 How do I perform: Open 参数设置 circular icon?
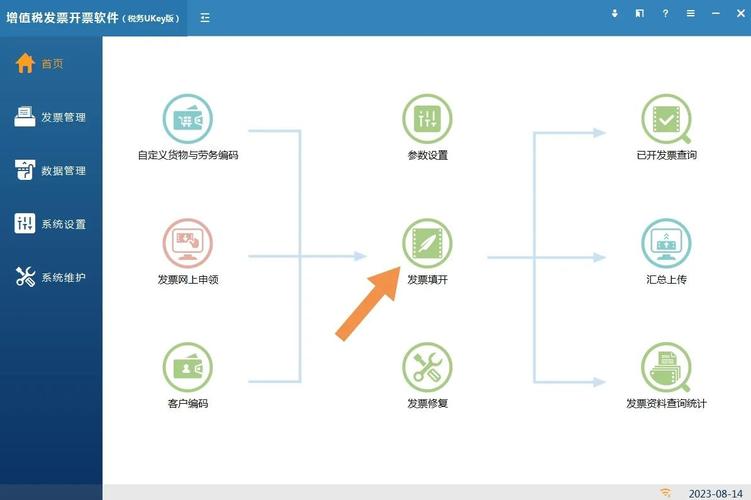(x=427, y=118)
